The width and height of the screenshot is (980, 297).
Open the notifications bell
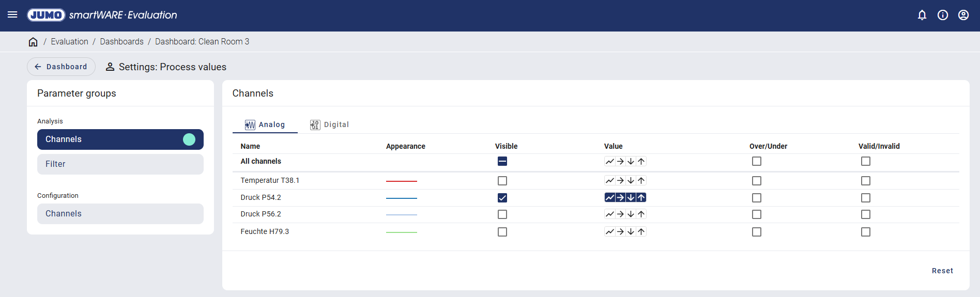[x=922, y=15]
